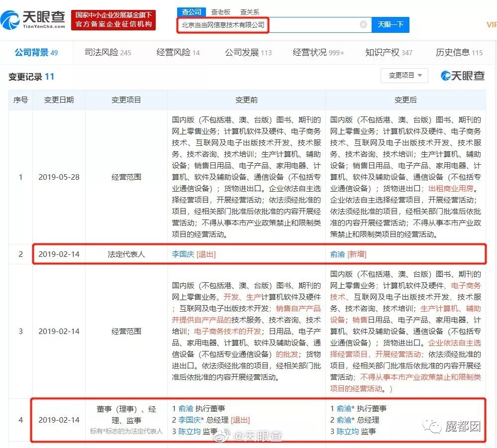
Task: Open 陈立均 监事 link in 变更前 column
Action: pyautogui.click(x=189, y=431)
